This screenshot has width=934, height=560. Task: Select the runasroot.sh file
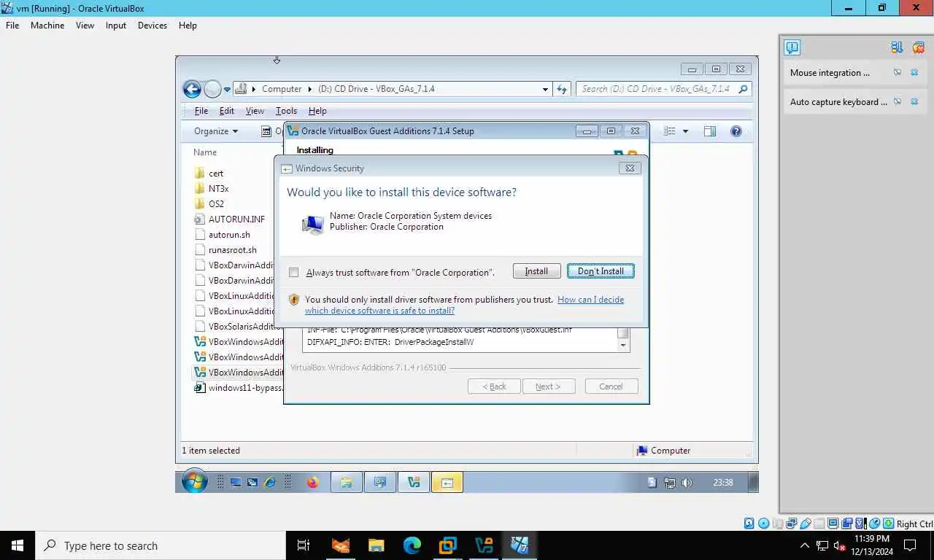click(x=225, y=250)
